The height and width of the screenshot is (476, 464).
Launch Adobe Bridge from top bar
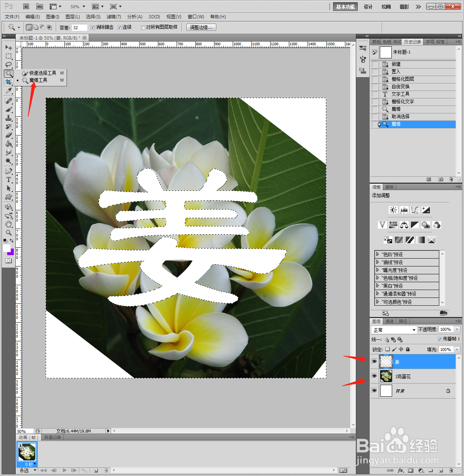pyautogui.click(x=26, y=6)
